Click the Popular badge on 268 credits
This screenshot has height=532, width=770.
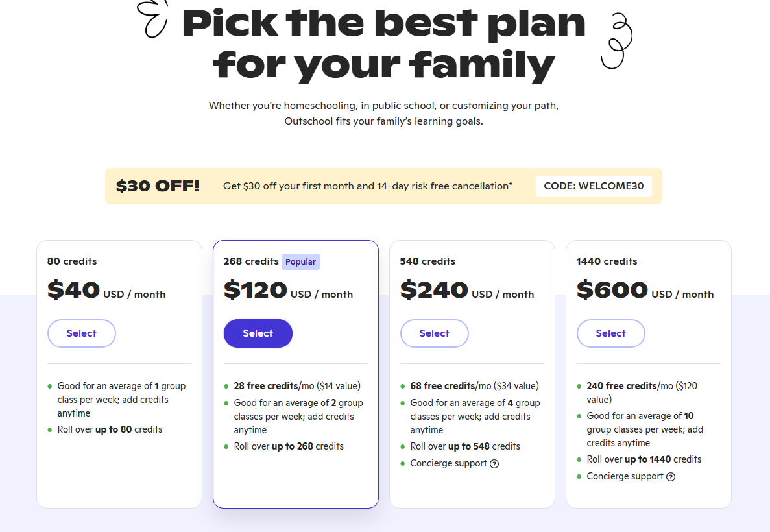coord(300,262)
